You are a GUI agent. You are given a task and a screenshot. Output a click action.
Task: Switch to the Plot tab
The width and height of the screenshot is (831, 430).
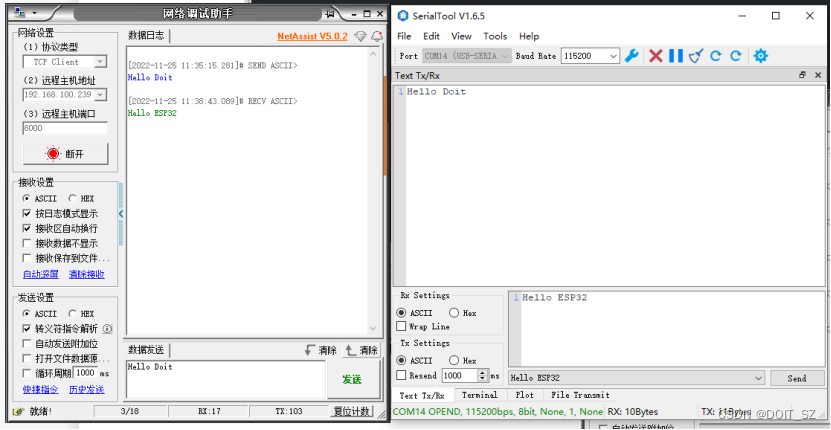pos(525,395)
